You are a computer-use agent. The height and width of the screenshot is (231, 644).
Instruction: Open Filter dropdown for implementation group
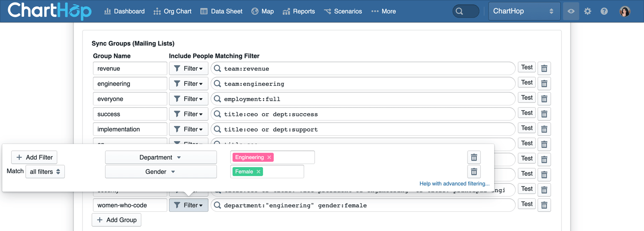188,129
